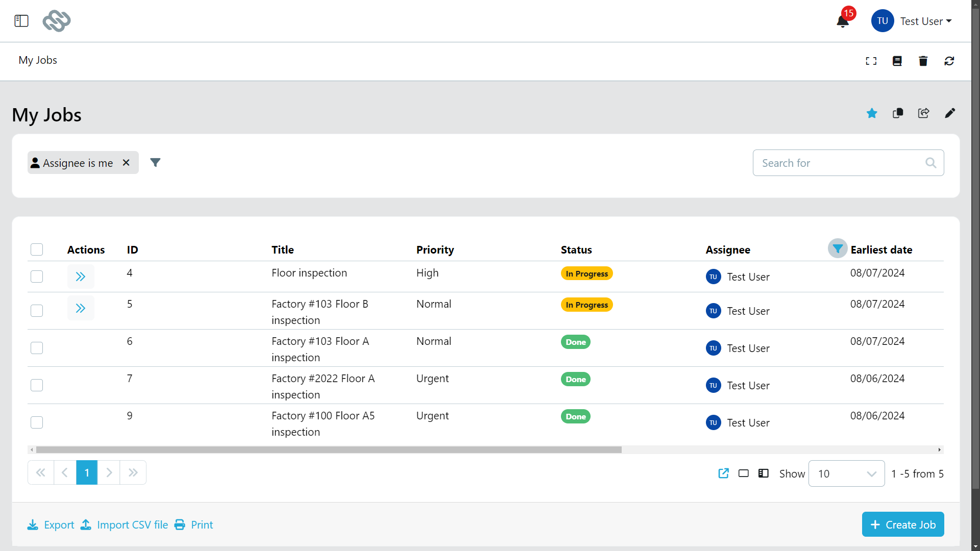Click the export/share icon in toolbar

(923, 113)
